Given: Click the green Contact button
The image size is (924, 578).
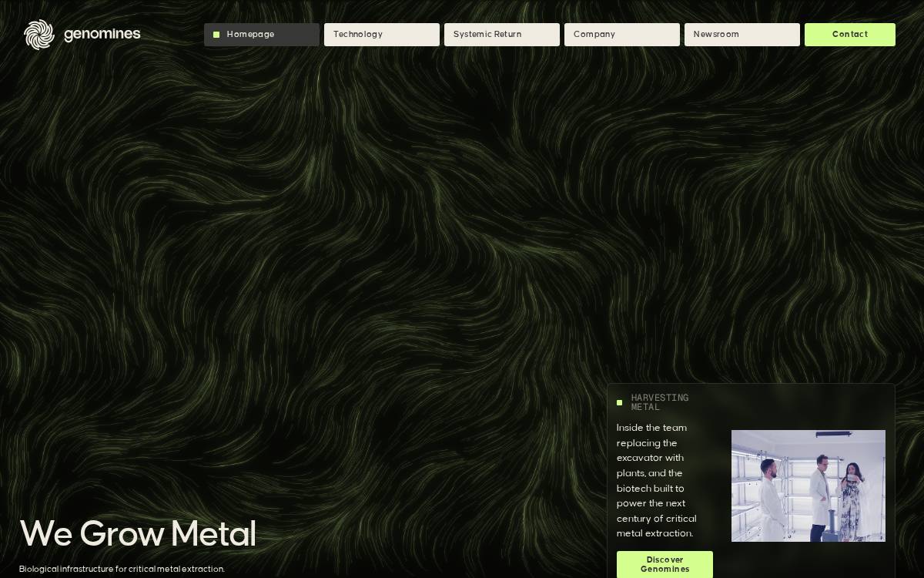Looking at the screenshot, I should point(850,35).
